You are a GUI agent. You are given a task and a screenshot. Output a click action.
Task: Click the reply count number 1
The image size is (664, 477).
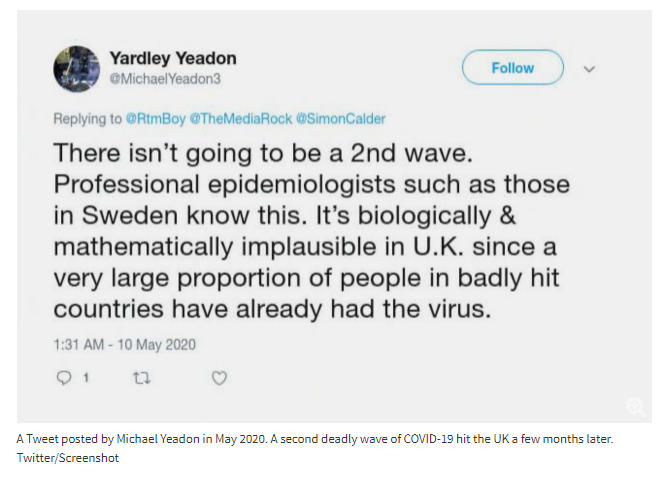[86, 378]
